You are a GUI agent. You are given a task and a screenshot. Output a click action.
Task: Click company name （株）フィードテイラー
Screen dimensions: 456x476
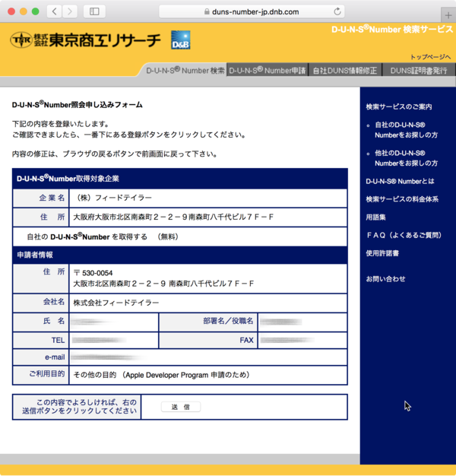coord(113,198)
